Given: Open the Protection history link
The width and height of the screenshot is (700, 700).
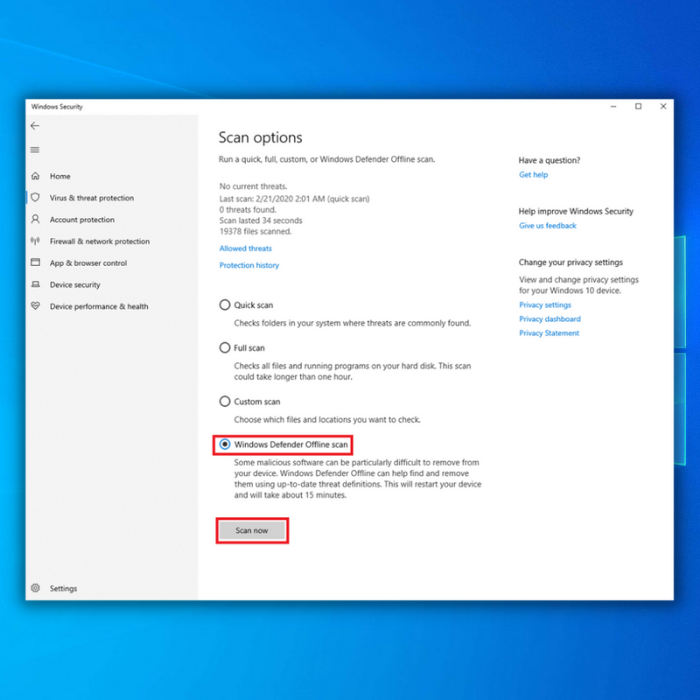Looking at the screenshot, I should 249,265.
